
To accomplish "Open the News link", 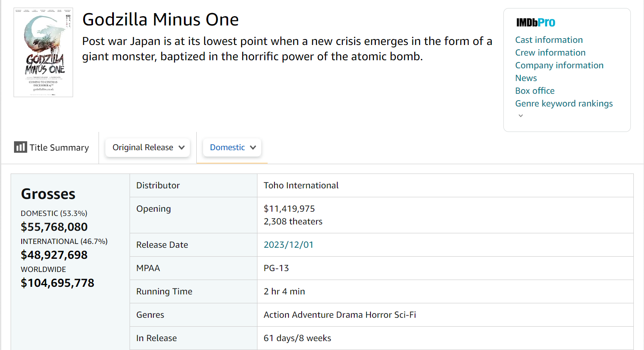I will click(x=526, y=78).
